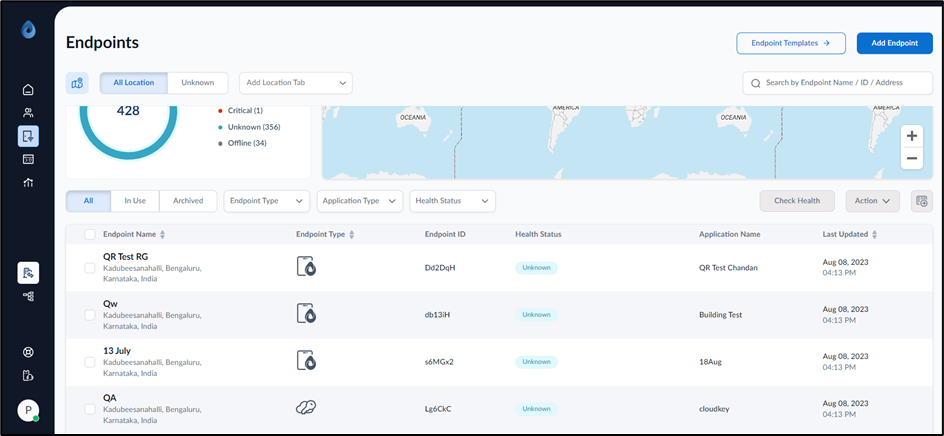Image resolution: width=944 pixels, height=436 pixels.
Task: Open the Add Location Tab dropdown
Action: point(296,83)
